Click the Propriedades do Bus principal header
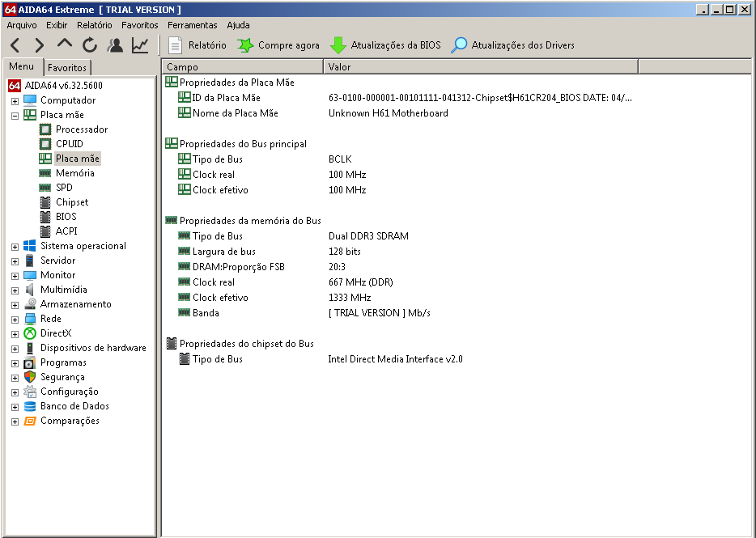 pyautogui.click(x=243, y=144)
